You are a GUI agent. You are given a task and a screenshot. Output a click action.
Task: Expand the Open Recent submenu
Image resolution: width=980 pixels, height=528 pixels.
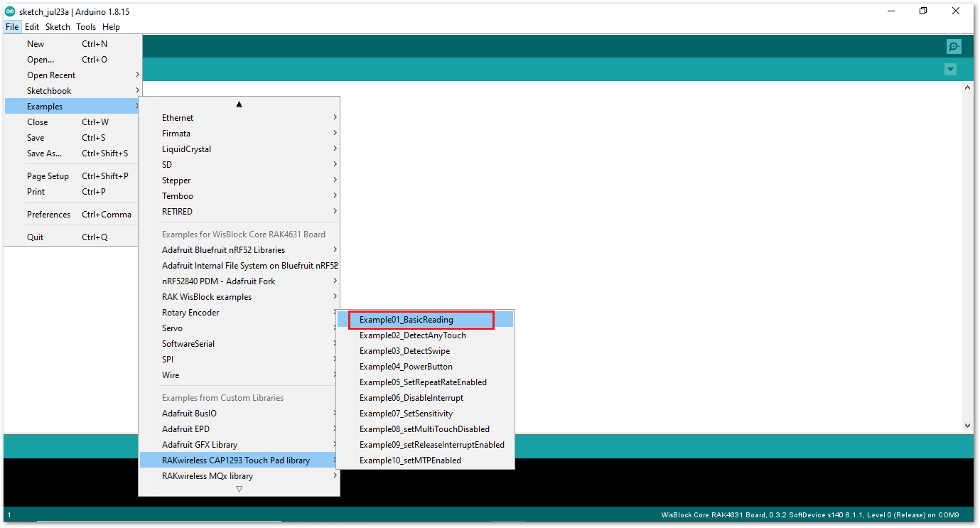pyautogui.click(x=73, y=75)
